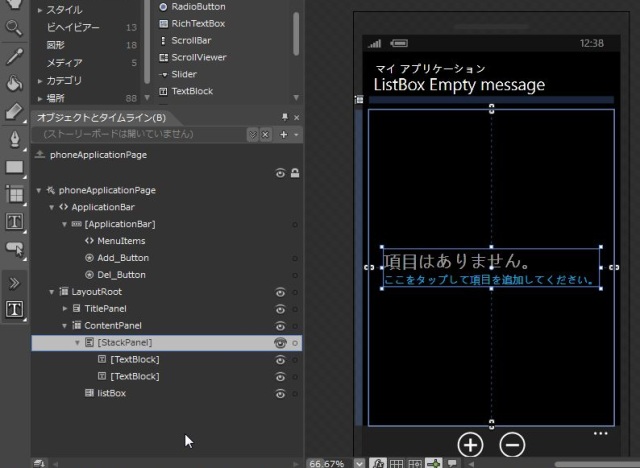Open the zoom percentage dropdown
Viewport: 640px width, 468px height.
(x=359, y=463)
